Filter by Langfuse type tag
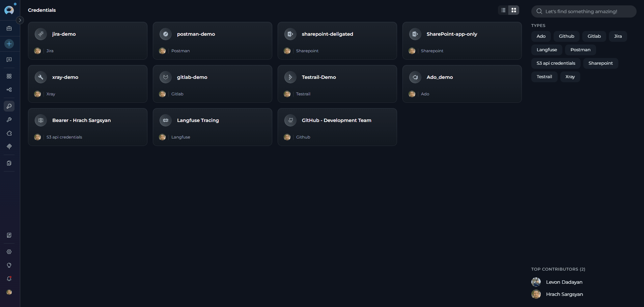644x307 pixels. tap(547, 50)
